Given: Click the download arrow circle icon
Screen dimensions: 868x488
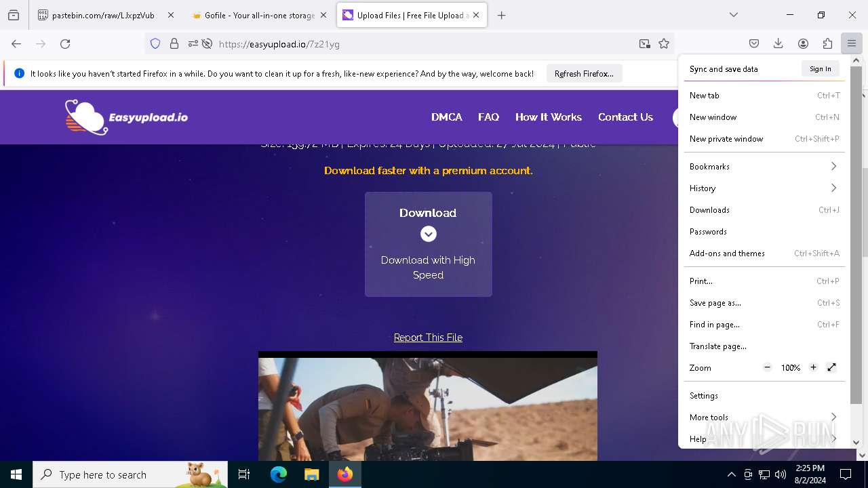Looking at the screenshot, I should pos(428,234).
